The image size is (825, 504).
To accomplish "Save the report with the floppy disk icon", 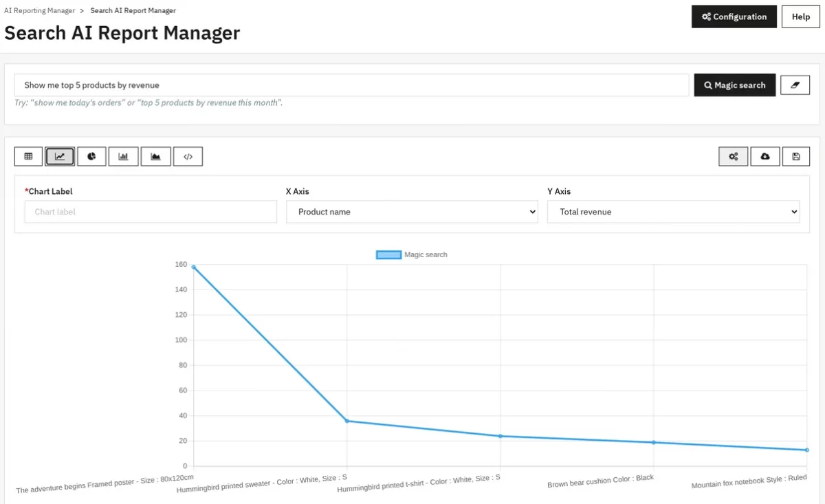I will click(x=796, y=157).
